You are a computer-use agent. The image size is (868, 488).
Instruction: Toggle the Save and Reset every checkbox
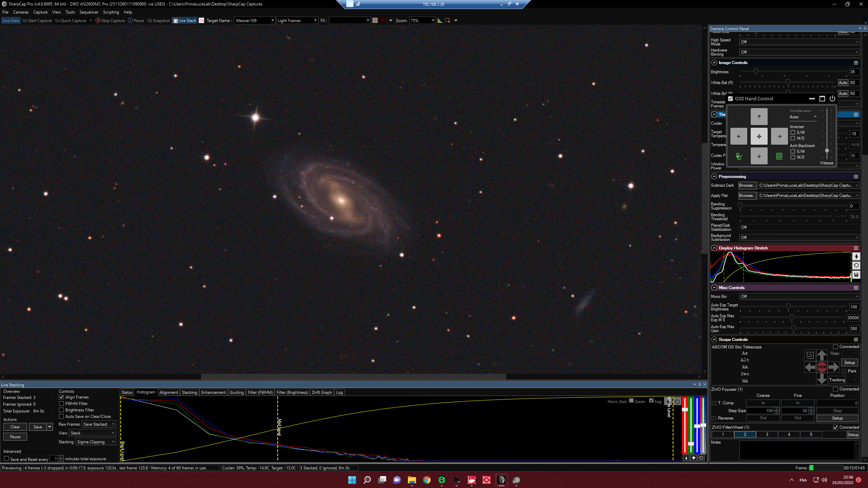point(6,459)
